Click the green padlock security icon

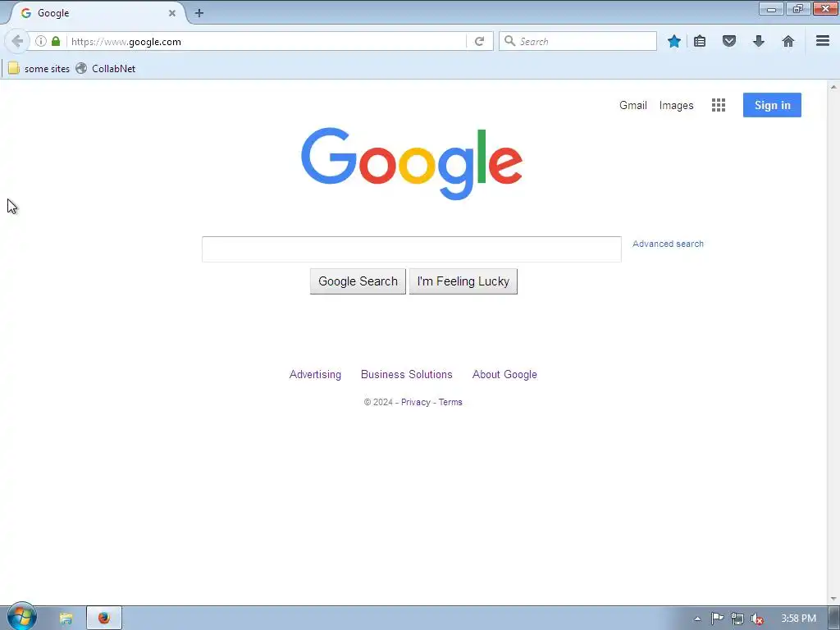tap(56, 41)
